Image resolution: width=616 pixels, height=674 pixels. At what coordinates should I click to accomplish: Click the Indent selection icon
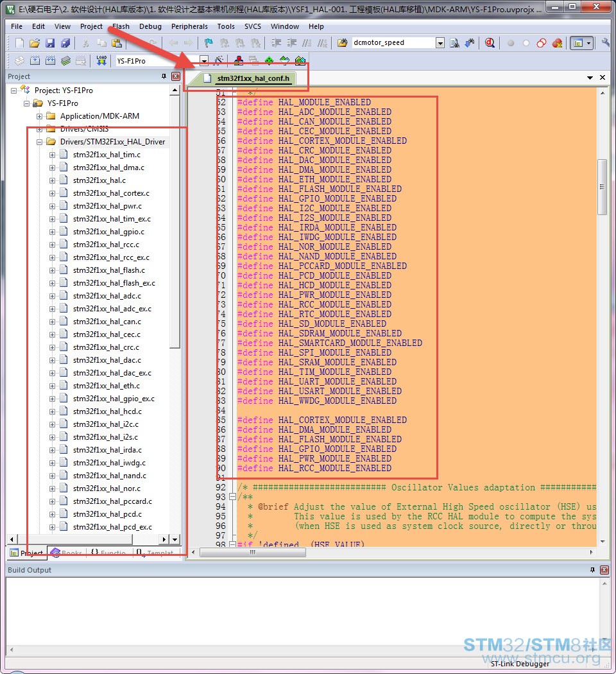point(276,43)
